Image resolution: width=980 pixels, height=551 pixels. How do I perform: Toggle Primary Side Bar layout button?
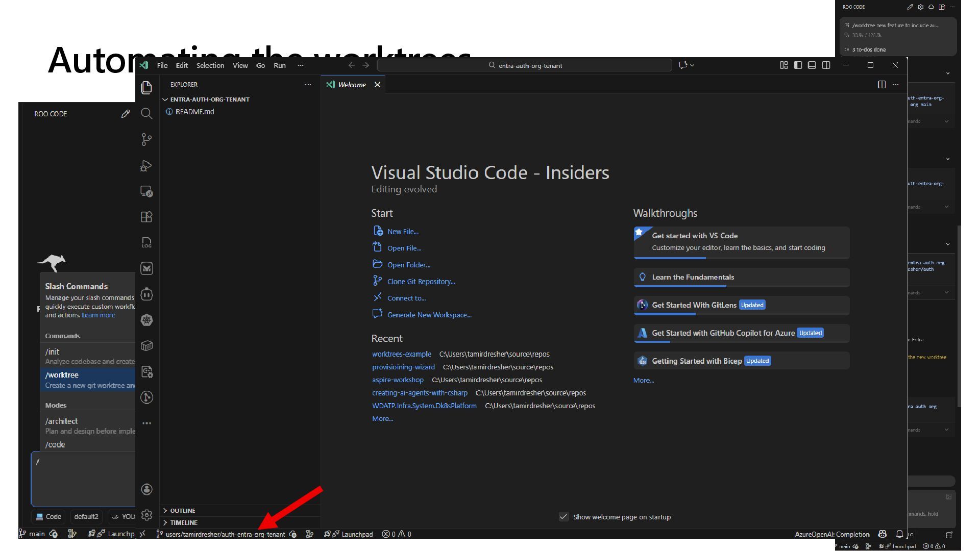pos(798,65)
